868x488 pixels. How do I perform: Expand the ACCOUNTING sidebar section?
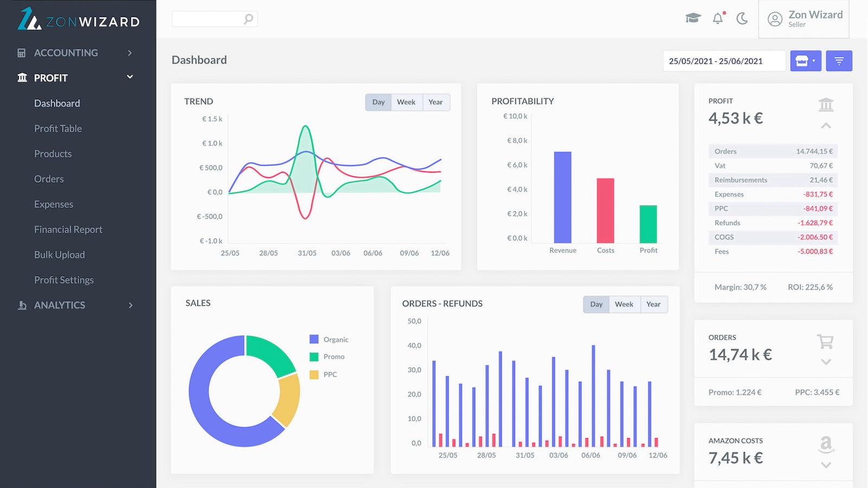65,53
